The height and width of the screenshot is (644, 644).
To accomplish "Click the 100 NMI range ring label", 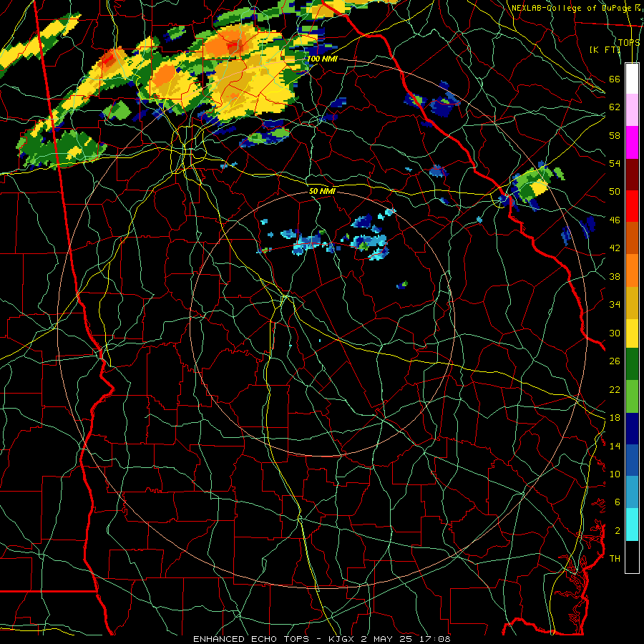I will (x=322, y=59).
